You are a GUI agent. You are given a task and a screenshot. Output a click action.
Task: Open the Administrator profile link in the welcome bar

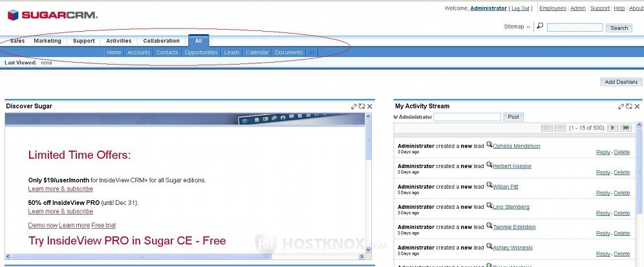click(488, 8)
